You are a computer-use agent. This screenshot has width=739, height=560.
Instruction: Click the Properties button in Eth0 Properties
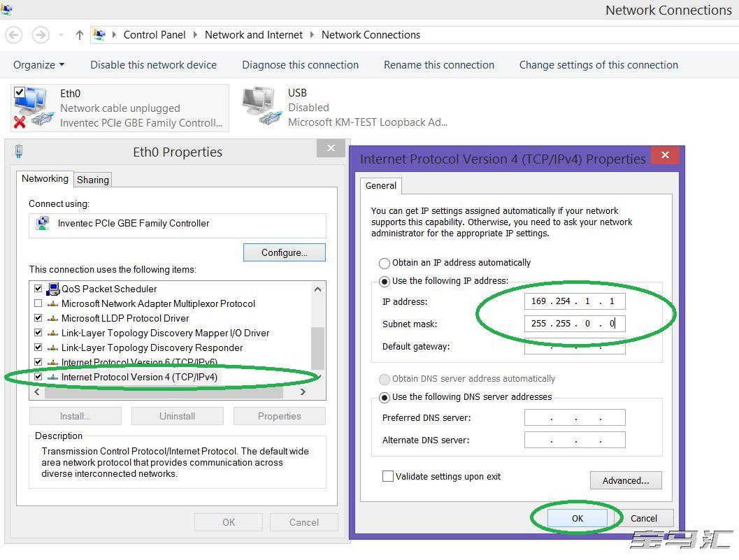(280, 416)
